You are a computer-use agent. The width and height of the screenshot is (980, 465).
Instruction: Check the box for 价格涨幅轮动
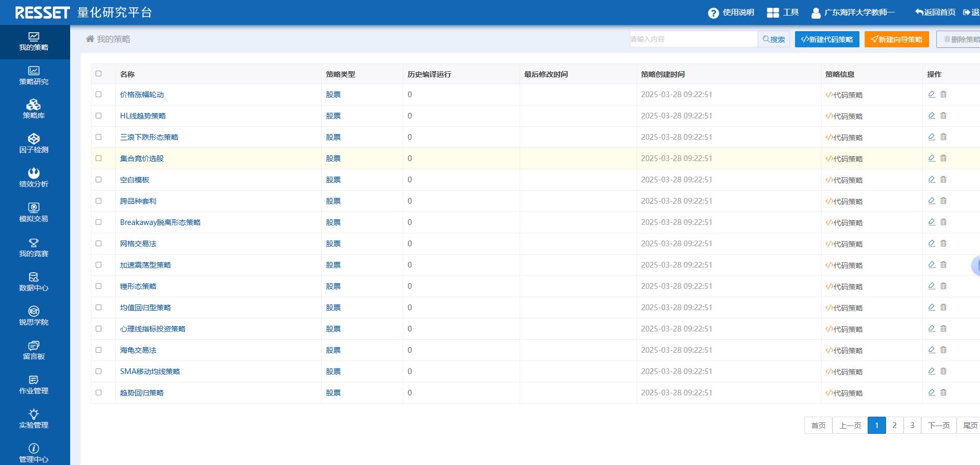[99, 94]
